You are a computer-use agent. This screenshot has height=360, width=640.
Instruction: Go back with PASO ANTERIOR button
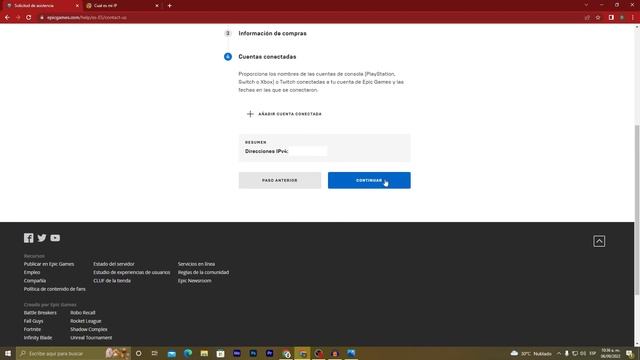(280, 180)
